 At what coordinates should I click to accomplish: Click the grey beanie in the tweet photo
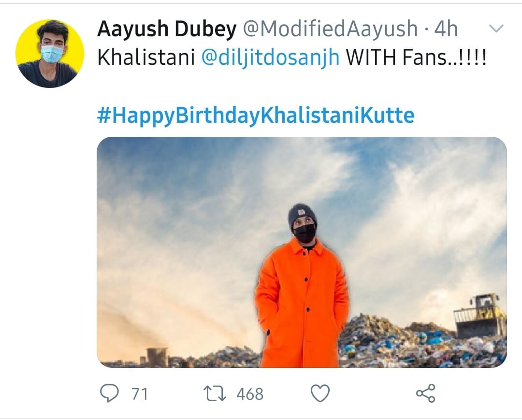(303, 214)
